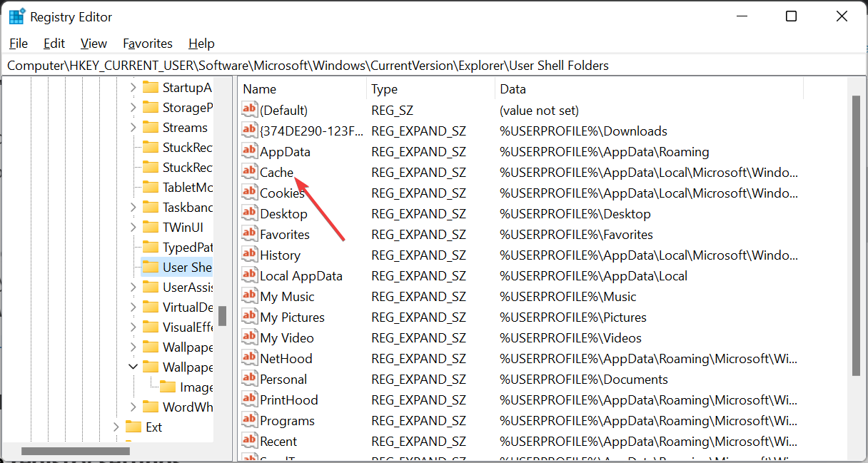Select the Personal value icon
Screen dimensions: 868x463
249,379
